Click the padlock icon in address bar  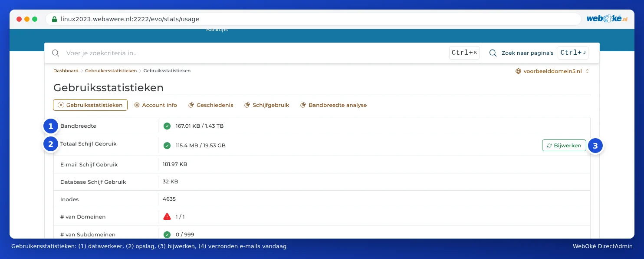click(54, 19)
